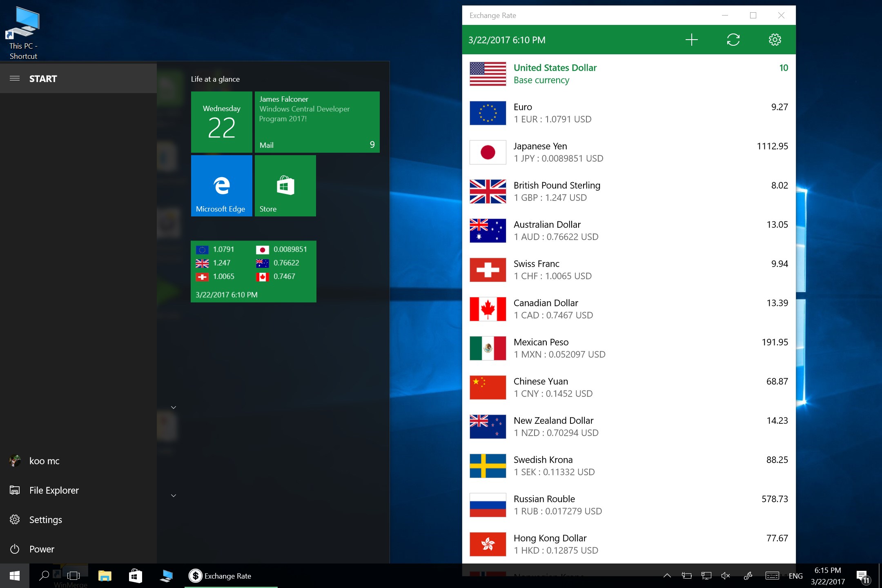
Task: Open Exchange Rate settings gear icon
Action: click(x=775, y=40)
